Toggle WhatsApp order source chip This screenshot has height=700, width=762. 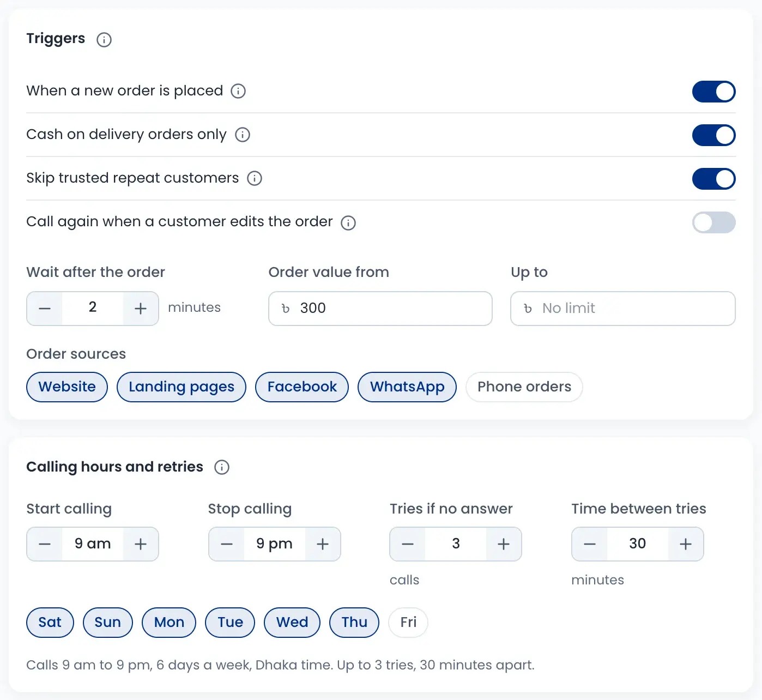407,387
